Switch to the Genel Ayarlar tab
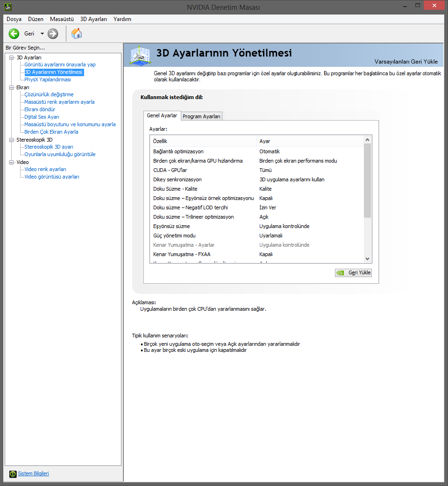 point(162,115)
